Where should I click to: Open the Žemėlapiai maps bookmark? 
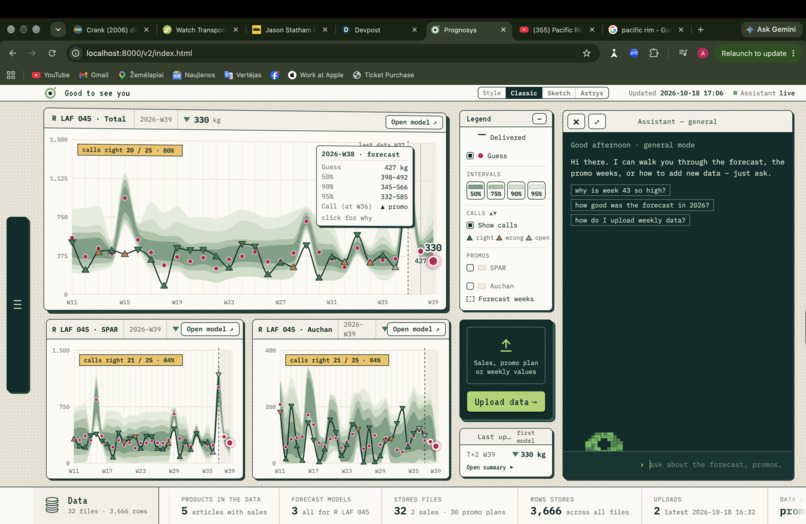[x=141, y=75]
